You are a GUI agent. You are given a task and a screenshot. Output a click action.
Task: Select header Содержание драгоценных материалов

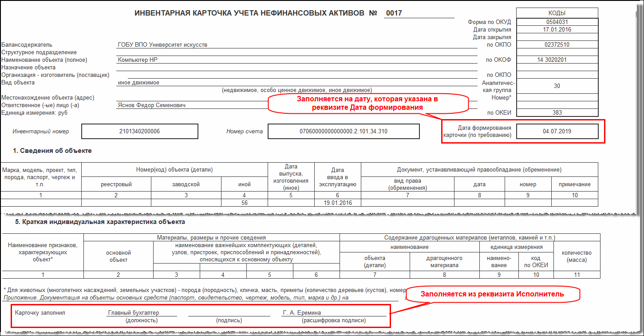point(470,238)
